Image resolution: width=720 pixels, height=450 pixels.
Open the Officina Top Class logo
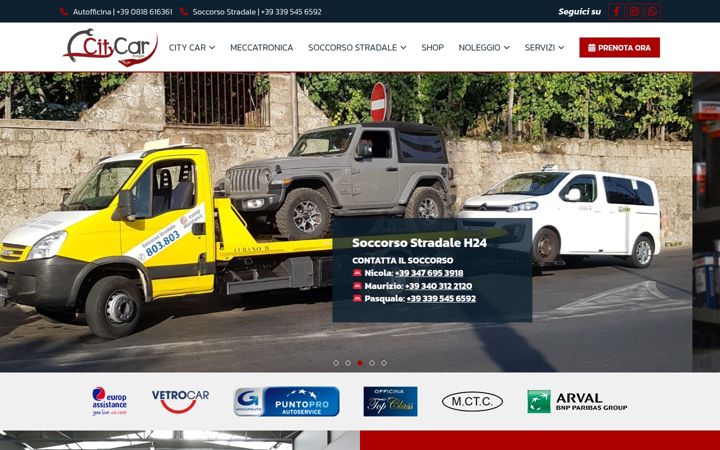[390, 401]
